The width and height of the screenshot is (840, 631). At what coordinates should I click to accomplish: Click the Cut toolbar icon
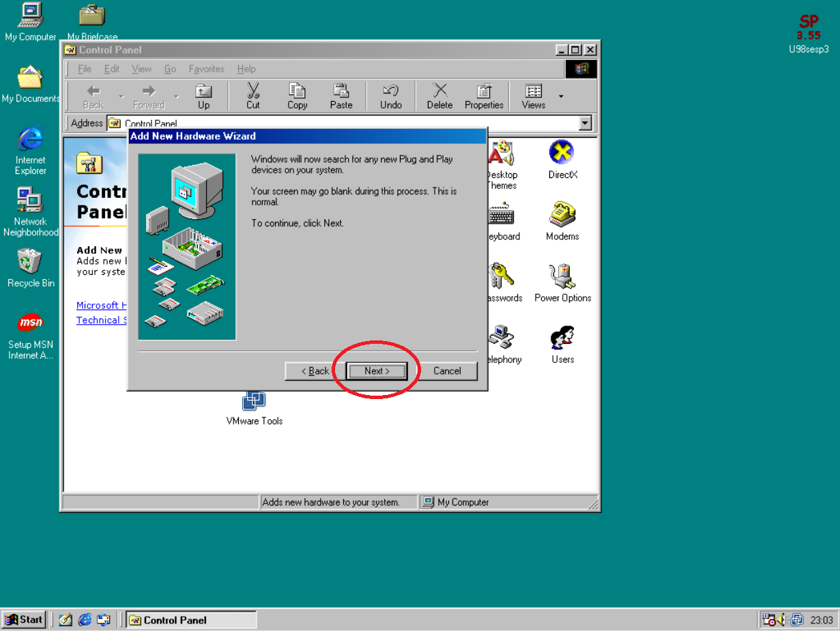point(253,96)
